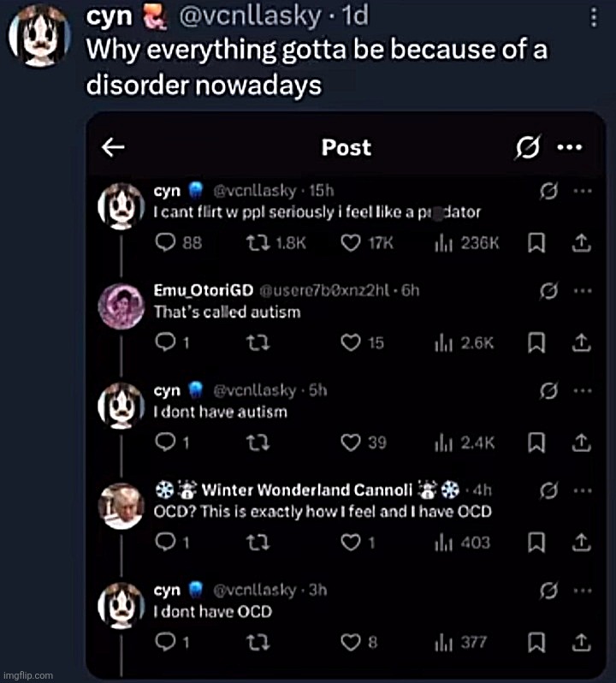Reply to the post with 88 comments

point(164,243)
